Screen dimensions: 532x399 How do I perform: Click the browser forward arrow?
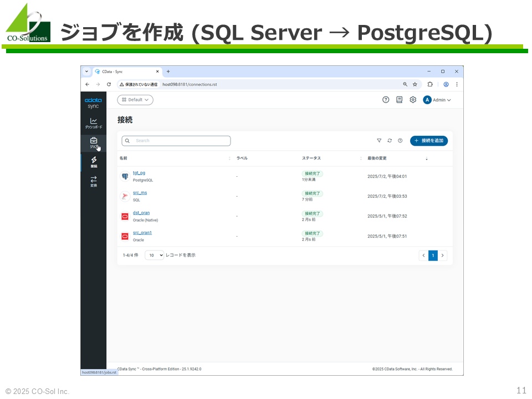pos(98,84)
